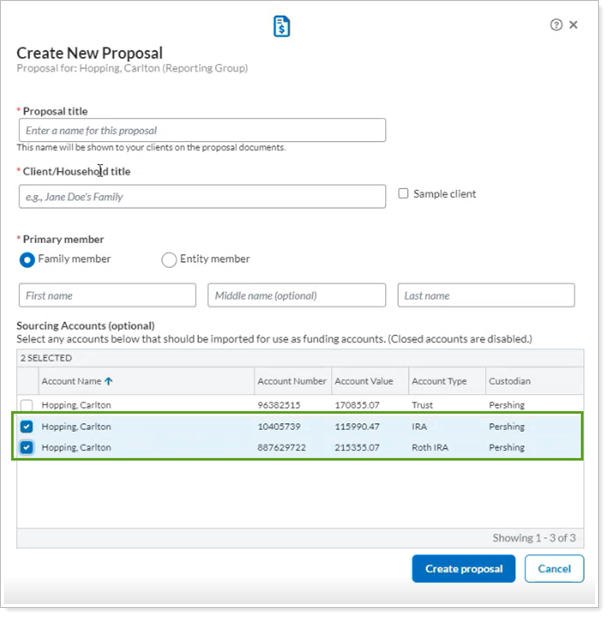Sort by Custodian column header
The height and width of the screenshot is (617, 608).
tap(510, 381)
